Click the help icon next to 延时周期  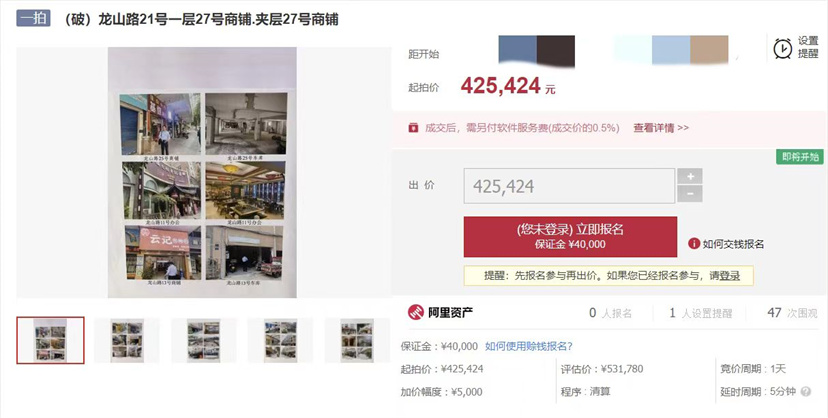(x=805, y=392)
